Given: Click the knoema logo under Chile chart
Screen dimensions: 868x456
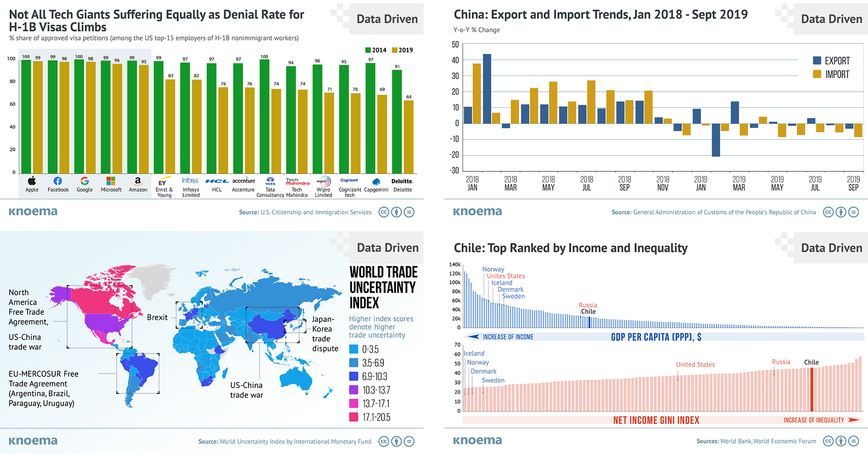Looking at the screenshot, I should point(477,440).
